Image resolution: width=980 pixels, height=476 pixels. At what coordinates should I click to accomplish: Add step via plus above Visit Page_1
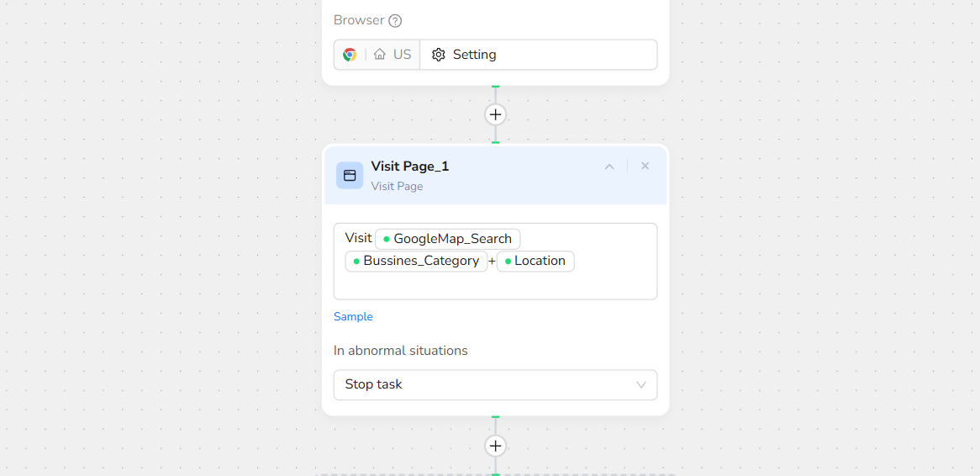point(496,114)
